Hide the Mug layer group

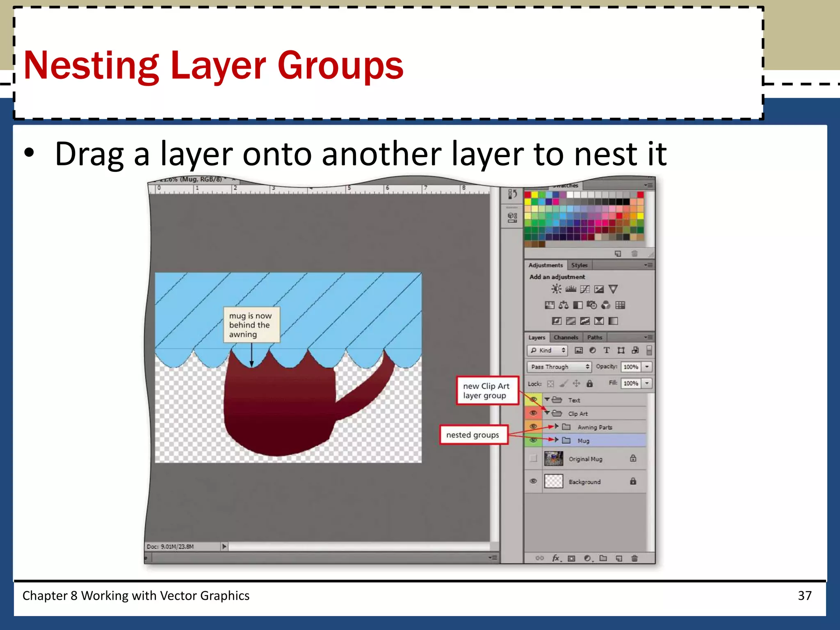click(533, 440)
